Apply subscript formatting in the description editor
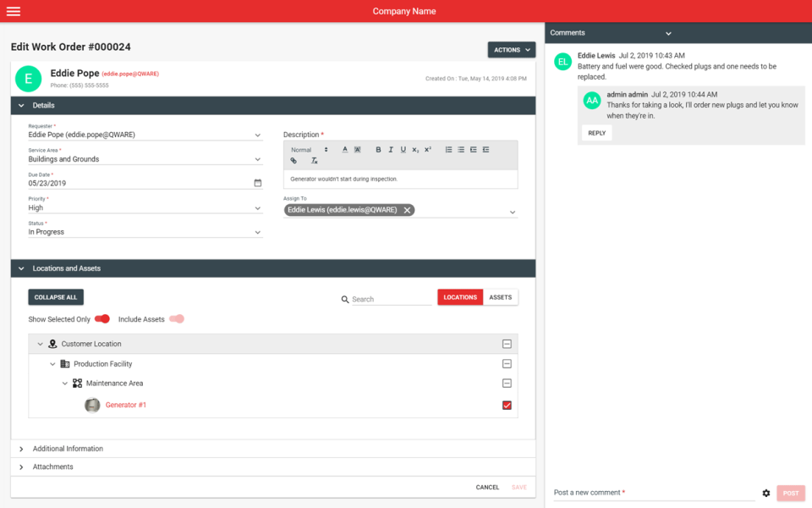Image resolution: width=812 pixels, height=508 pixels. [415, 150]
